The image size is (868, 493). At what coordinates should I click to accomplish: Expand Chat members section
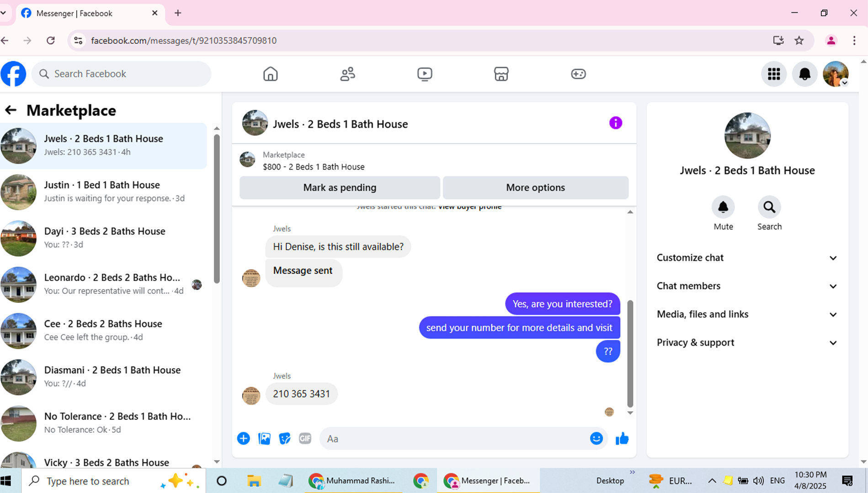(747, 286)
